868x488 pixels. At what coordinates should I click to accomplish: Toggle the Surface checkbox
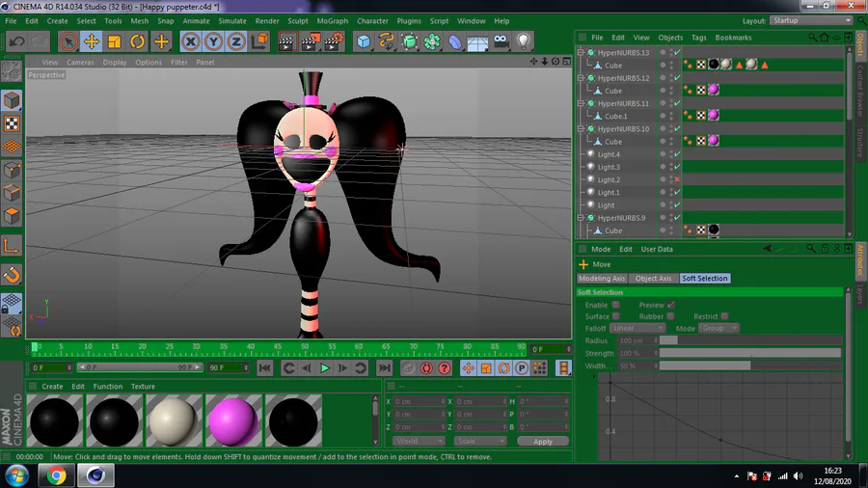(615, 316)
